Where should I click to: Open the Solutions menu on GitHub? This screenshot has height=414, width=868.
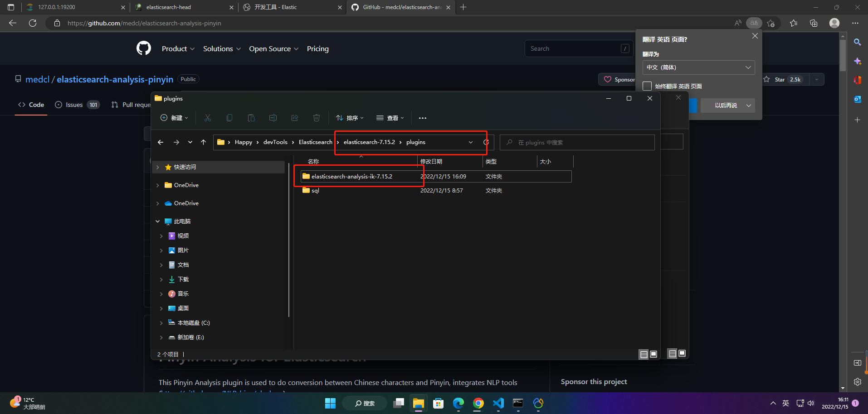coord(222,48)
